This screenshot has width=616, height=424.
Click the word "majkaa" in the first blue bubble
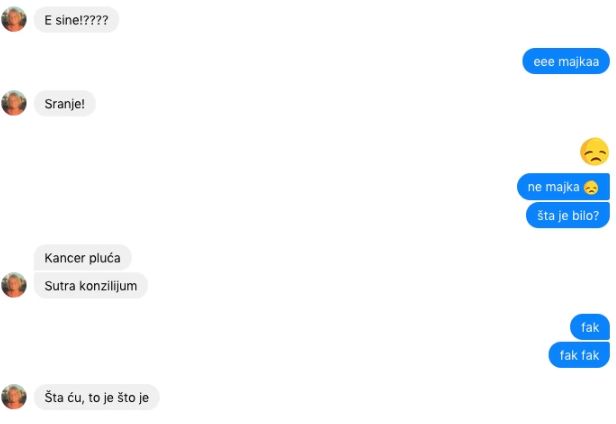579,62
